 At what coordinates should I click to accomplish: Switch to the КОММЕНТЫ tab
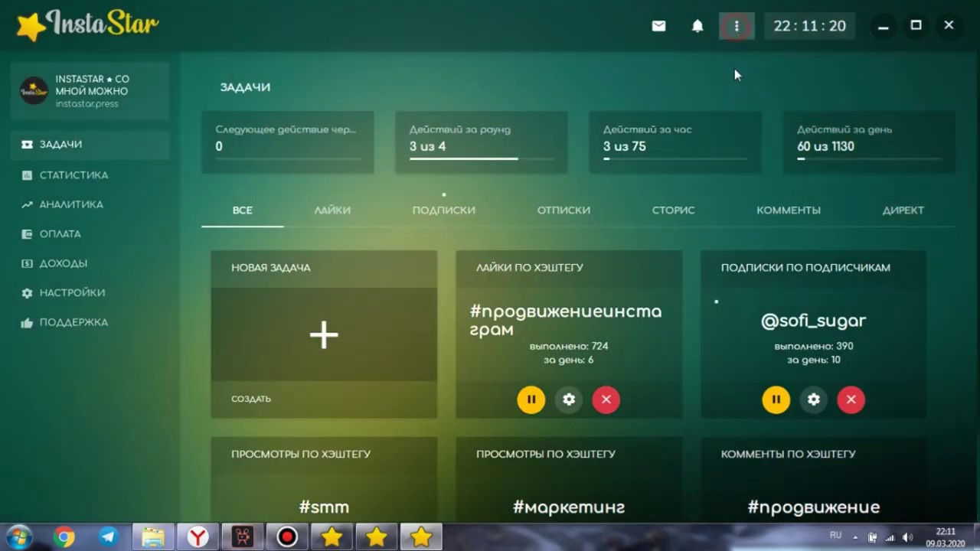point(789,210)
